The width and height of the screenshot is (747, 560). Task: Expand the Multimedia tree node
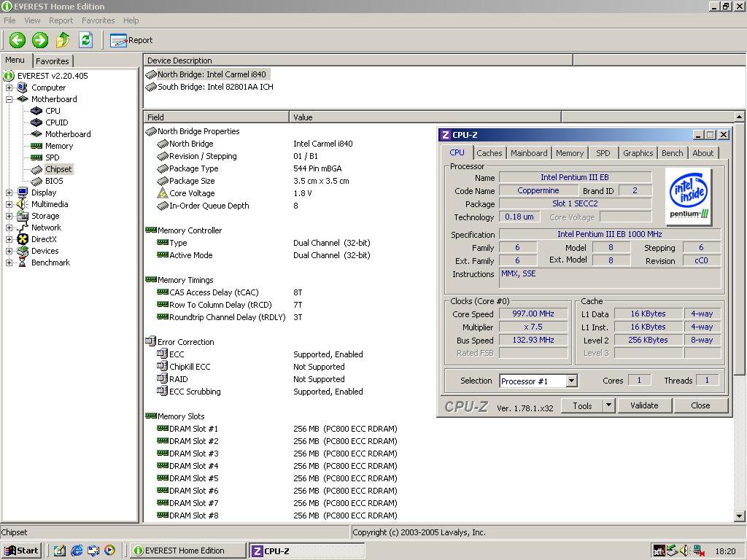click(9, 204)
